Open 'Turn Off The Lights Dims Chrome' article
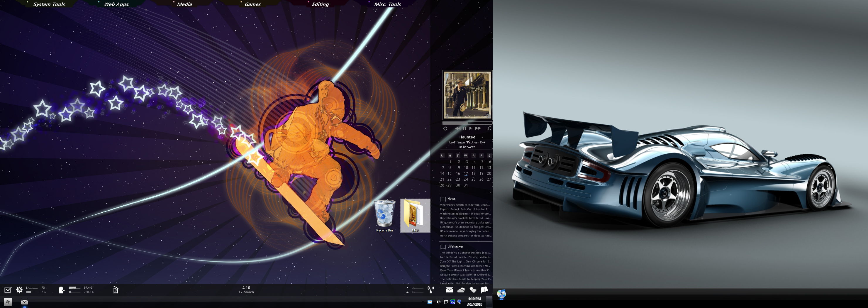This screenshot has width=868, height=308. 465,261
